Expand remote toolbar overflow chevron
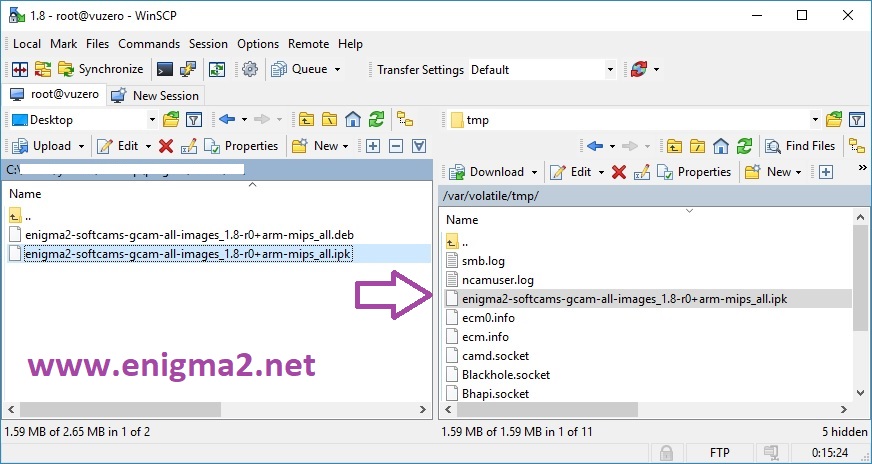 coord(863,167)
